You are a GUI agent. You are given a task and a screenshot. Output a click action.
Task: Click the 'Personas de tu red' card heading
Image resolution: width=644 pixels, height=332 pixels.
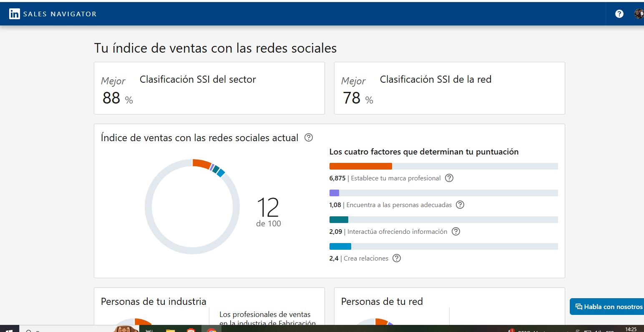(x=382, y=302)
